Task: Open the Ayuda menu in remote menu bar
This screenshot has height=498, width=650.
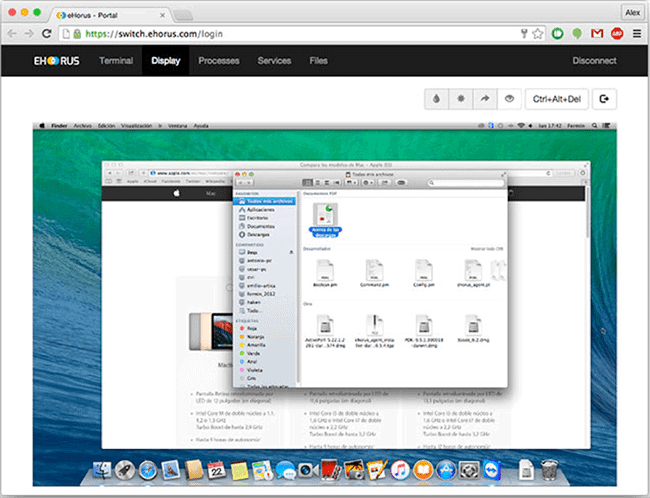Action: (x=201, y=126)
